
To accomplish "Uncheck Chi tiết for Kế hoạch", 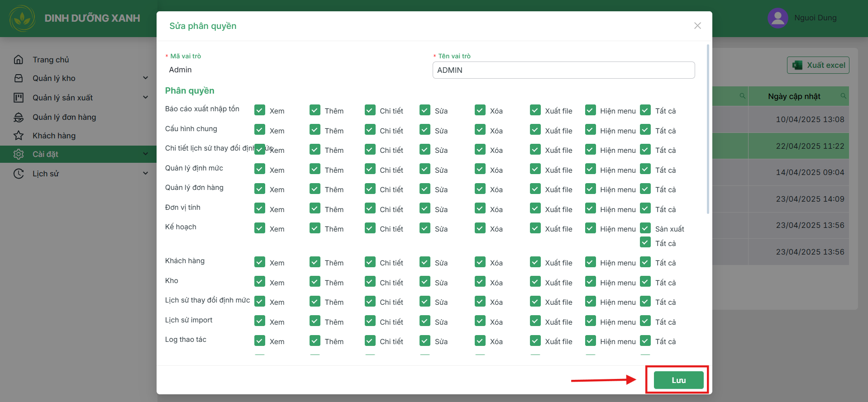I will (x=370, y=228).
